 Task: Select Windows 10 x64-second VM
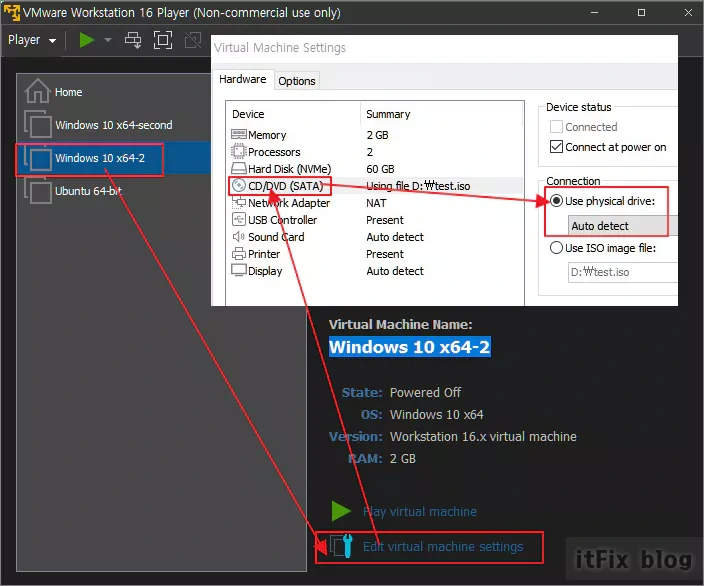114,125
